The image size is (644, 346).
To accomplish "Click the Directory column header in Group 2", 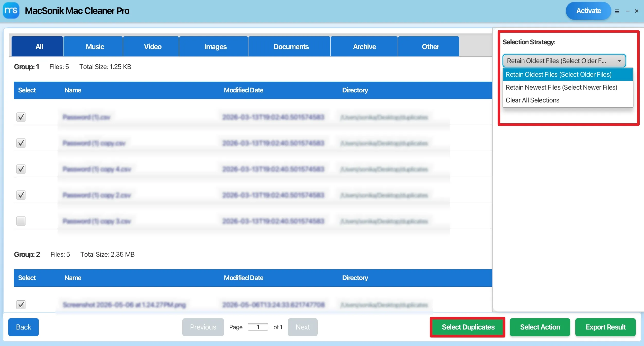I will (x=355, y=278).
